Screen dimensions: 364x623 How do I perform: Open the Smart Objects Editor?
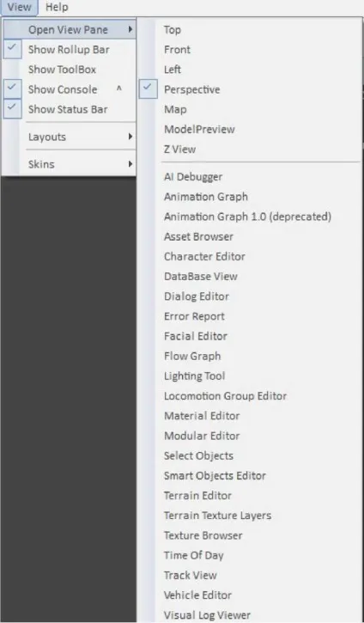(x=250, y=475)
